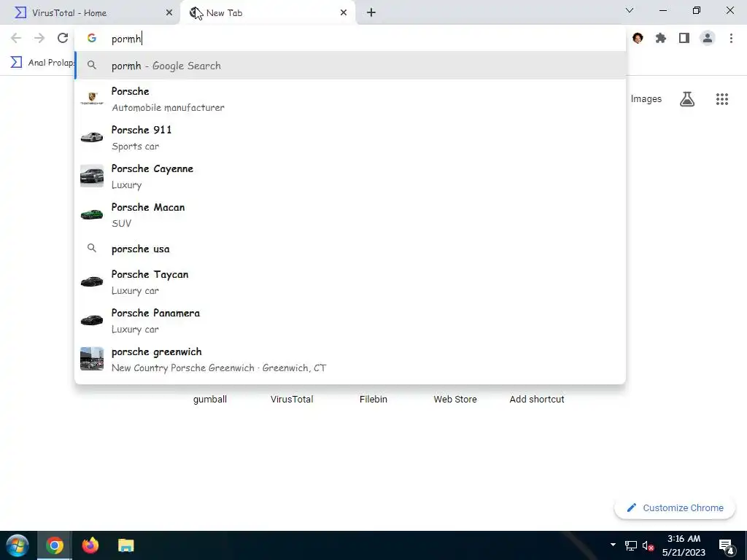Open the Filebin shortcut
This screenshot has width=747, height=560.
(x=373, y=399)
